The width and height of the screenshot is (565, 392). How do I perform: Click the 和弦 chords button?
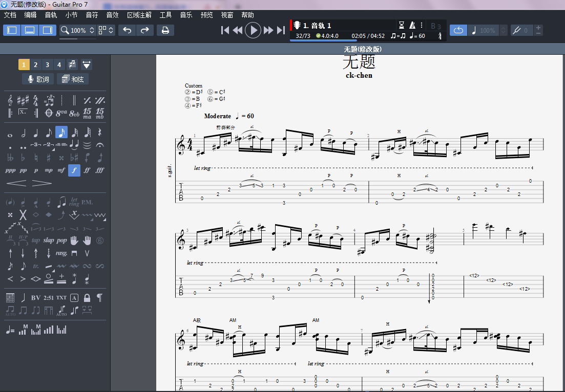72,79
